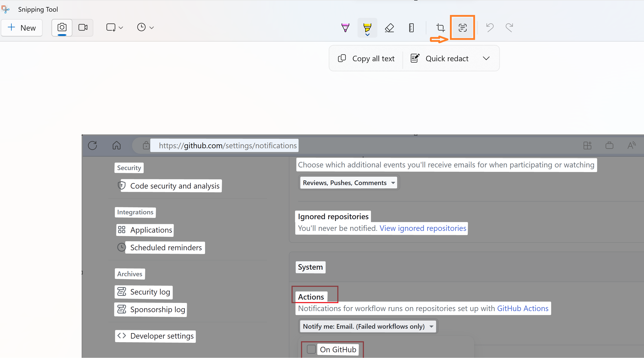This screenshot has width=644, height=358.
Task: Switch to video record mode
Action: (83, 28)
